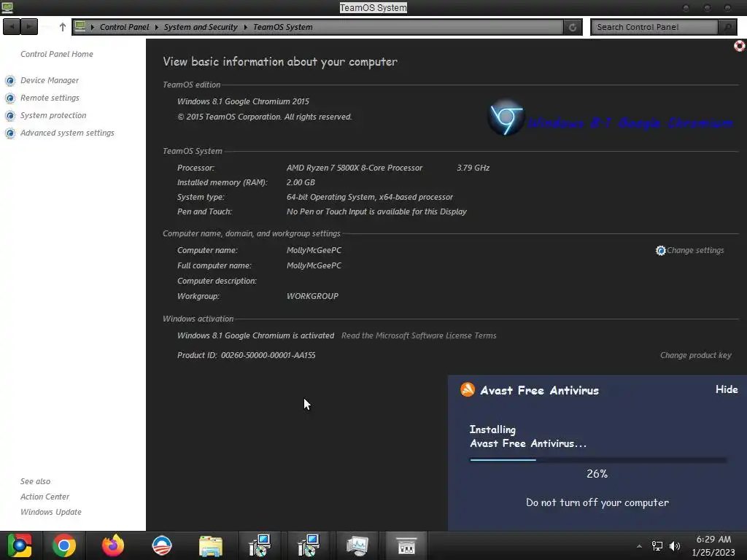This screenshot has height=560, width=747.
Task: Click the Back navigation arrow
Action: (12, 27)
